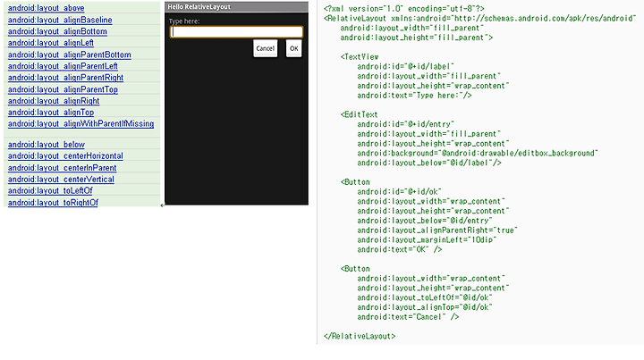Image resolution: width=644 pixels, height=360 pixels.
Task: Open the android:layout_alignWithParentIfMissing link
Action: pyautogui.click(x=80, y=123)
